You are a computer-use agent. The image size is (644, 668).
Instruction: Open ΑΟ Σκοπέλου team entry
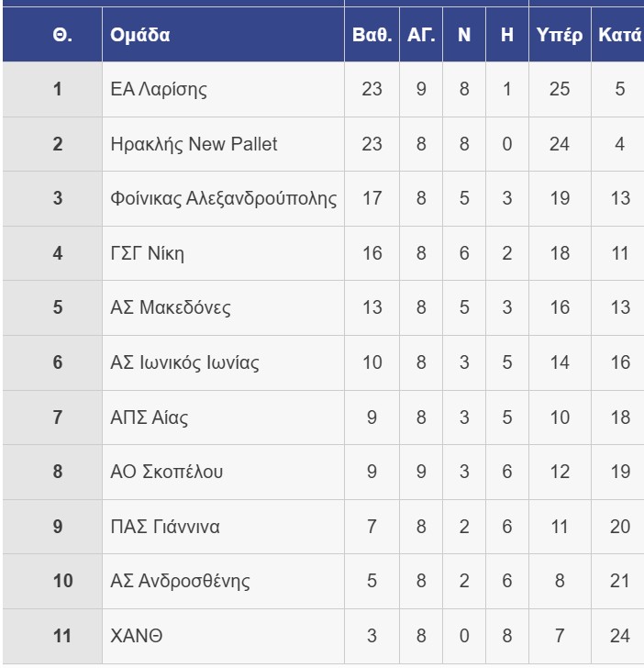(166, 472)
